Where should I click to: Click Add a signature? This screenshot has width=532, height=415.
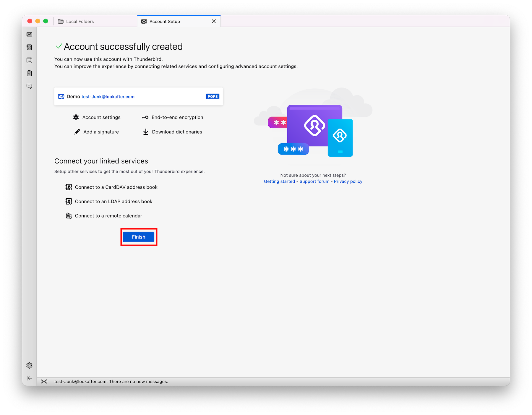(x=101, y=132)
